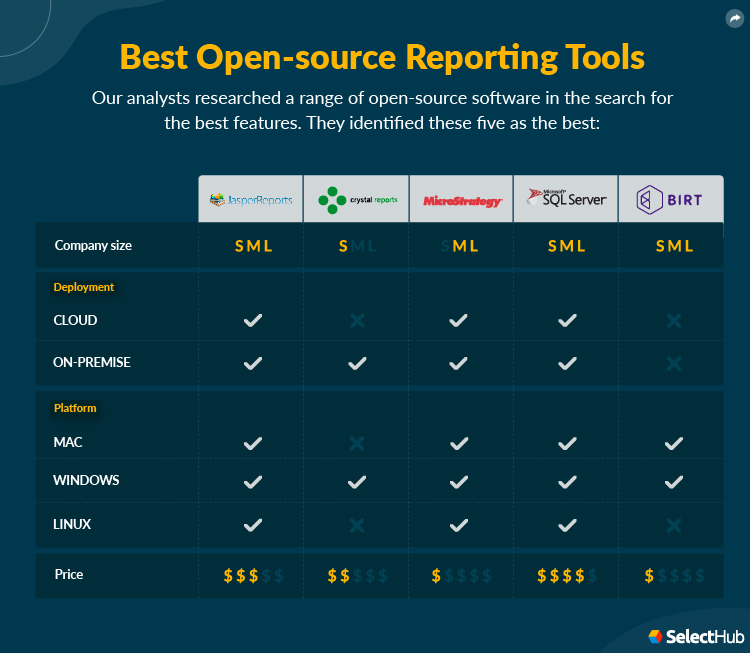This screenshot has height=653, width=750.
Task: Click MicroStrategy Windows checkmark
Action: pos(459,482)
